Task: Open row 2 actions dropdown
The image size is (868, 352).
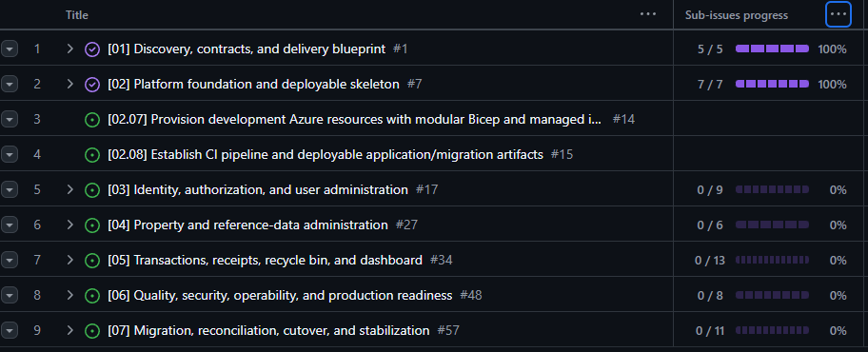Action: tap(10, 84)
